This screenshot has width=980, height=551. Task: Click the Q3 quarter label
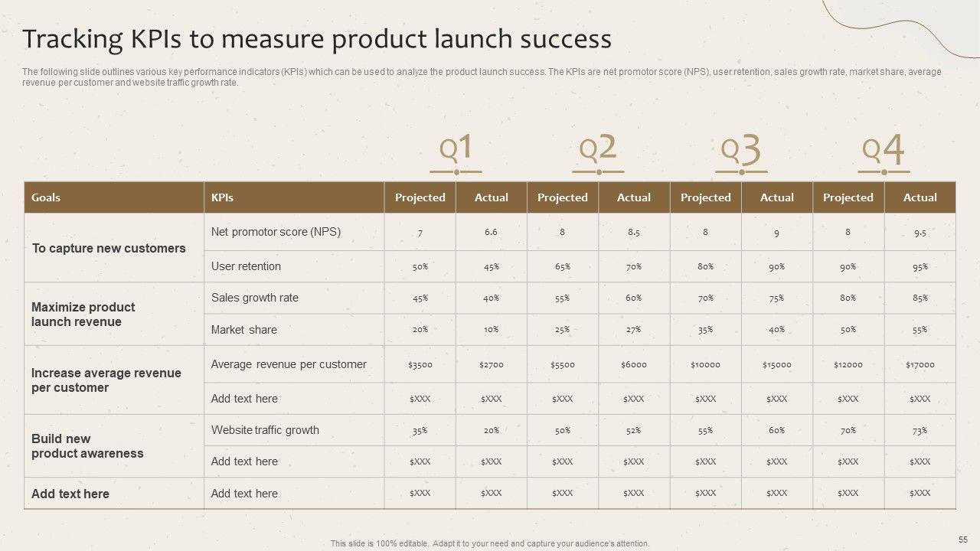pyautogui.click(x=741, y=150)
